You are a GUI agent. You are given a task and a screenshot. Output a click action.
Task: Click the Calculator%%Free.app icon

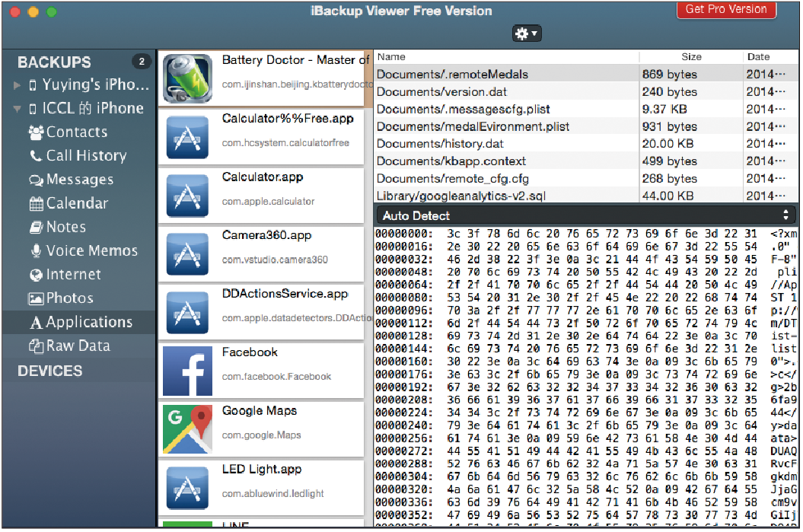(x=187, y=137)
